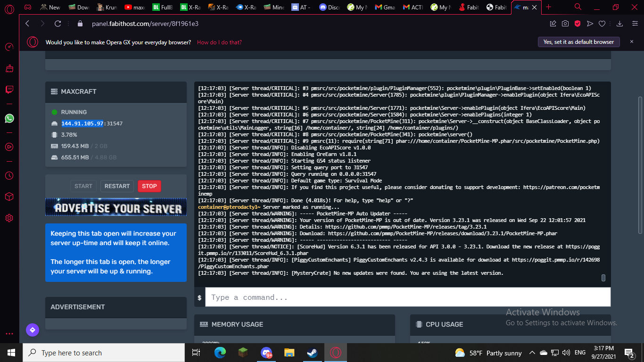Viewport: 644px width, 362px height.
Task: Capture page with the camera snapshot icon
Action: [x=565, y=23]
